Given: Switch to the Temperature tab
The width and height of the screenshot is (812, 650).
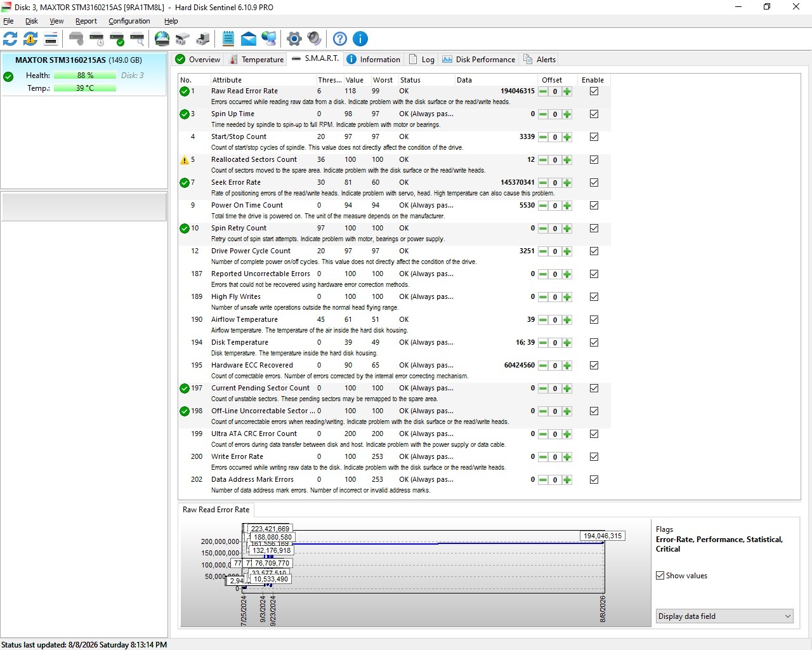Looking at the screenshot, I should click(256, 60).
